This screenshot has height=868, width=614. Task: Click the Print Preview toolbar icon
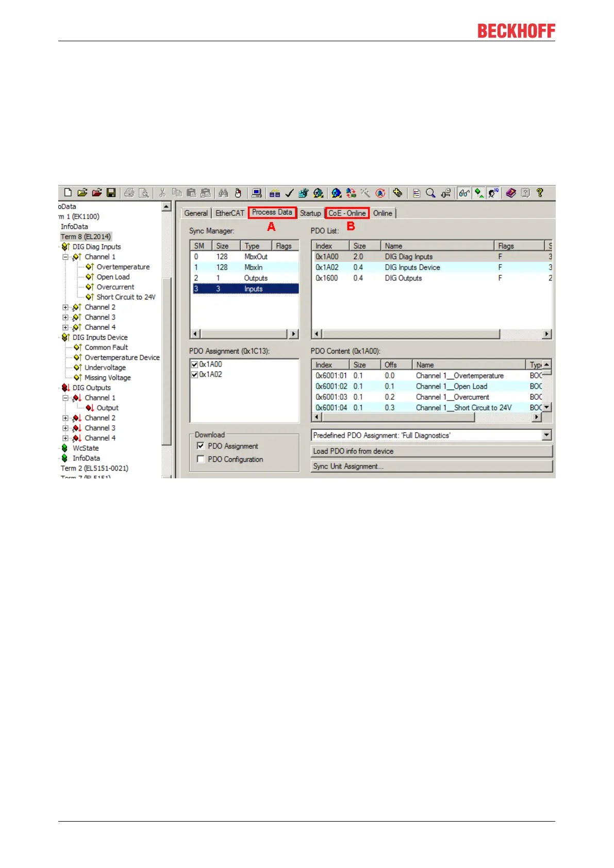point(144,193)
